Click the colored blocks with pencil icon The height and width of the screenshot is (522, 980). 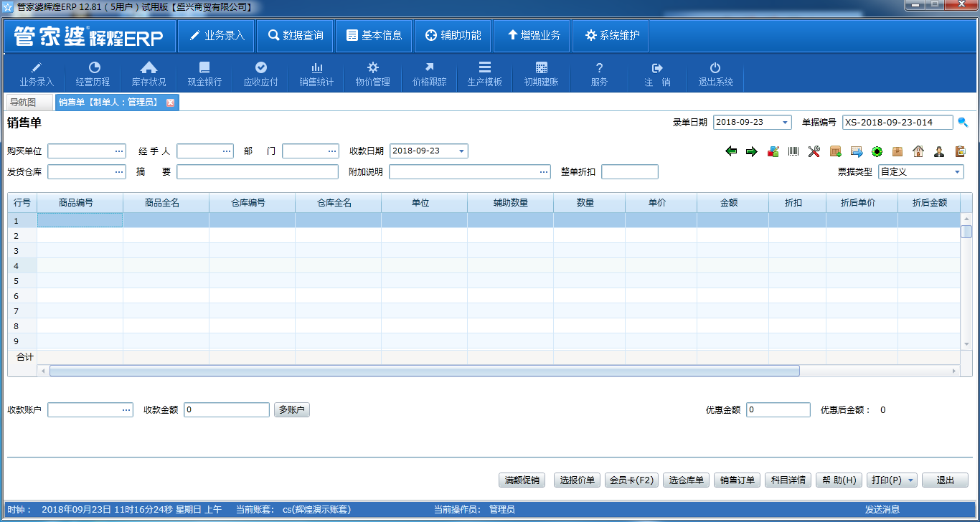coord(773,151)
